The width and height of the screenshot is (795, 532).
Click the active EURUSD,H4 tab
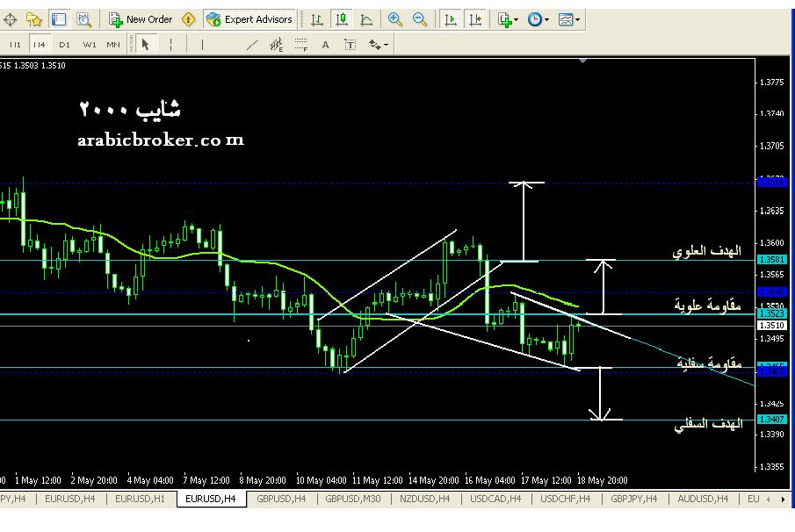coord(211,499)
